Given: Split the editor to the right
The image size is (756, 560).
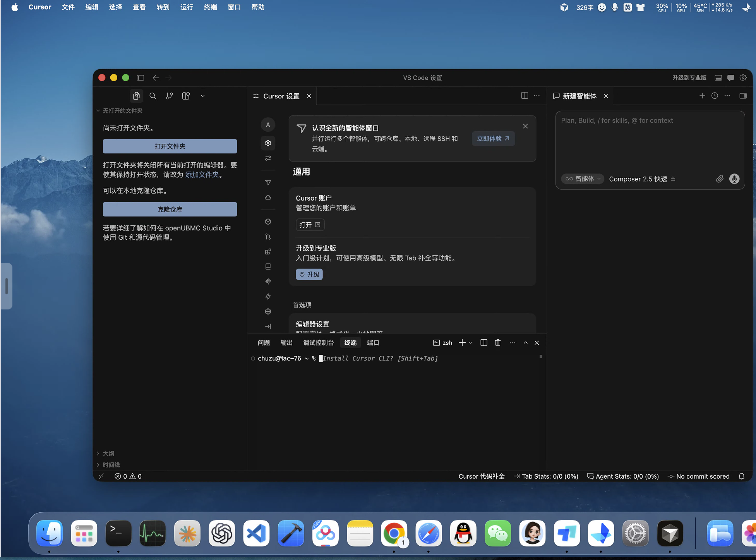Looking at the screenshot, I should (525, 96).
